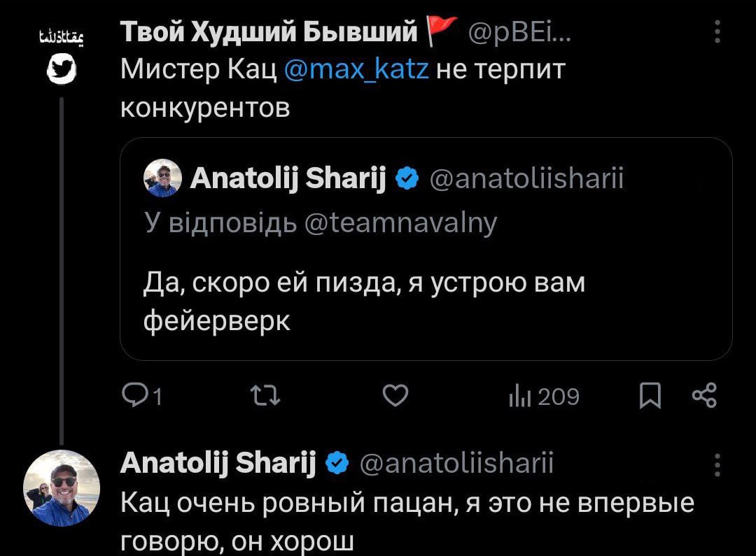Open Anatolij Sharij reply three-dot menu

[716, 464]
